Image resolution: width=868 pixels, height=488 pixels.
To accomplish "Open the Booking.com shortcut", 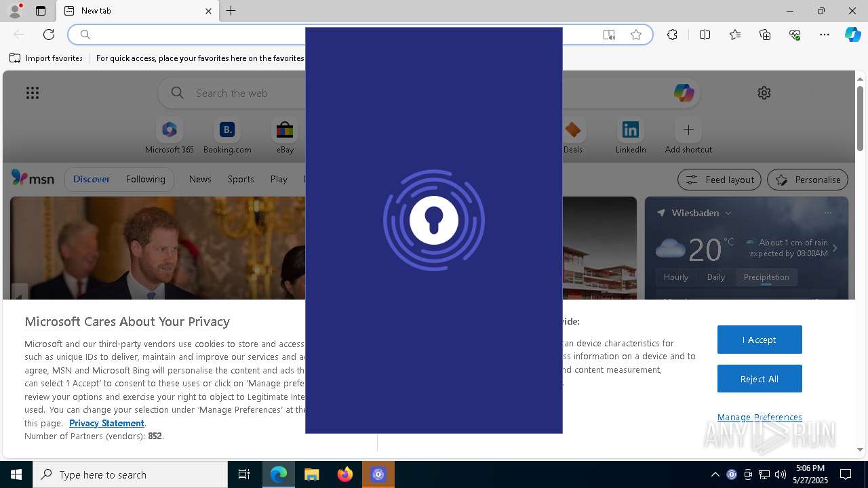I will click(227, 136).
